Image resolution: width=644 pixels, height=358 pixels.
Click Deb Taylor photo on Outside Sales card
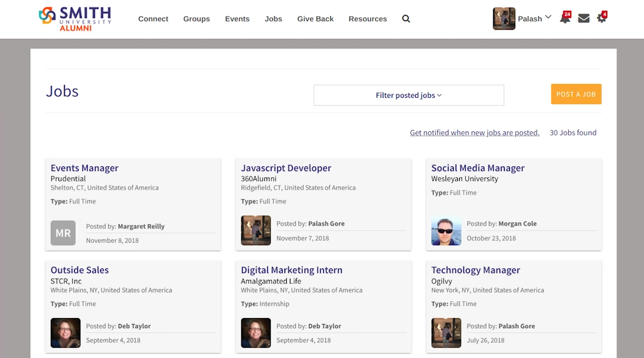click(66, 333)
